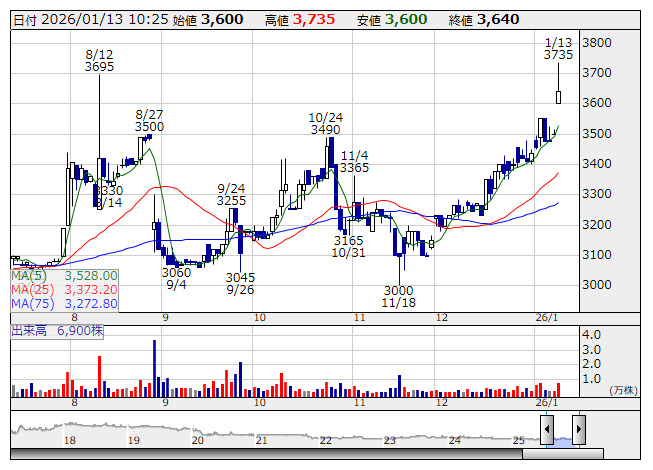Click the MA(75) legend entry
Screen dimensions: 653x470
(x=65, y=303)
